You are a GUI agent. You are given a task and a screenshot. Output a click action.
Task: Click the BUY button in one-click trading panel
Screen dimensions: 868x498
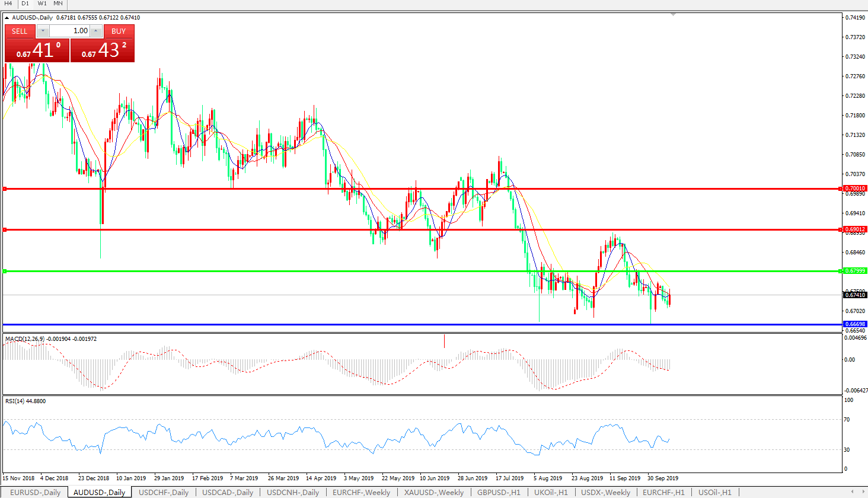119,31
